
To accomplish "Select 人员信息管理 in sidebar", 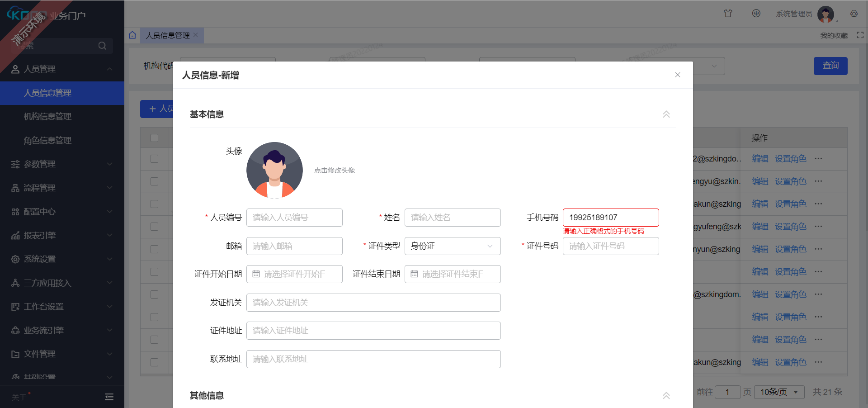I will (62, 93).
